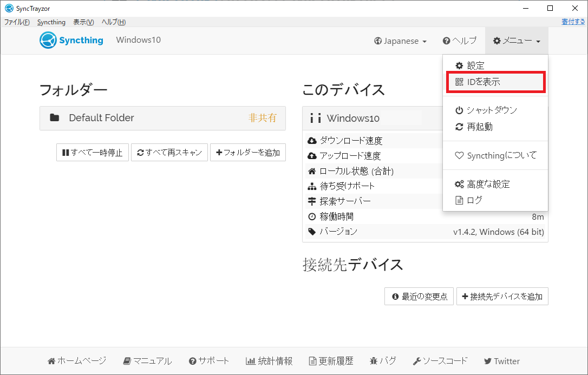Maximize the SyncTrayzor window

tap(550, 8)
